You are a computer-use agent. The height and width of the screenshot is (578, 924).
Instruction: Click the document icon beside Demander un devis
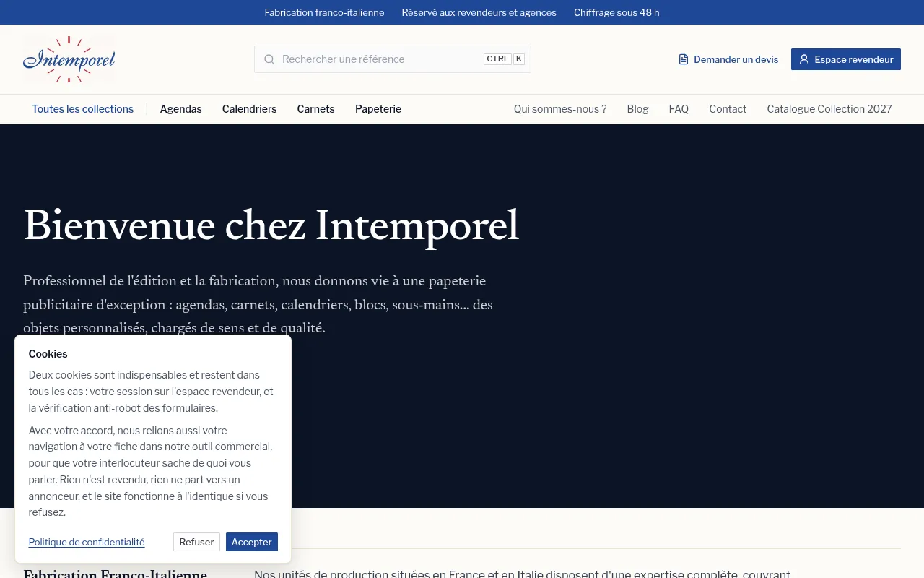(x=684, y=59)
